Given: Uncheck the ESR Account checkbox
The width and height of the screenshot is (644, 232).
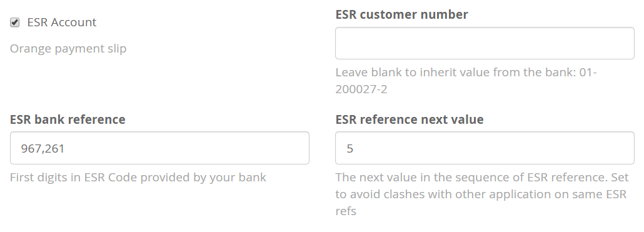Looking at the screenshot, I should pos(15,23).
